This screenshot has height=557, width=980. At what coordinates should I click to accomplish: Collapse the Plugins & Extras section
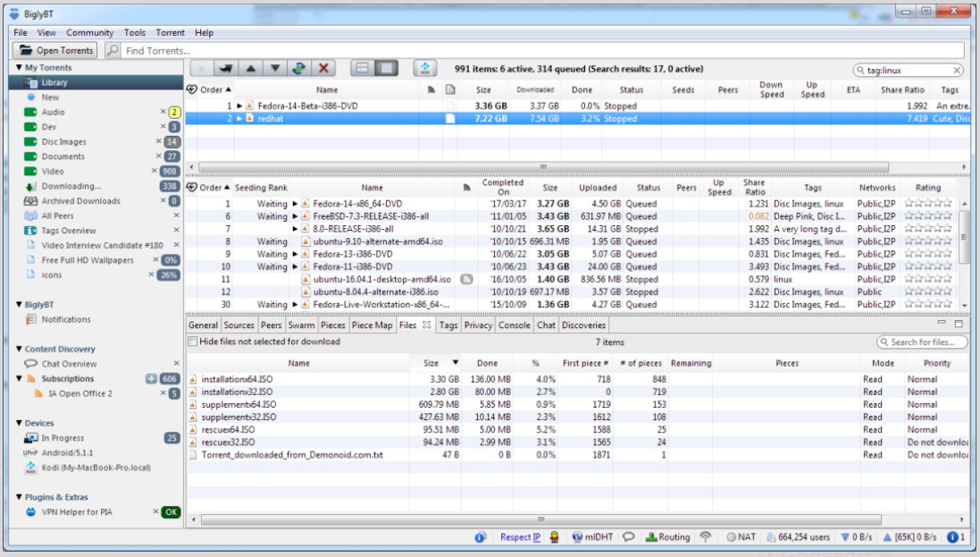point(19,497)
